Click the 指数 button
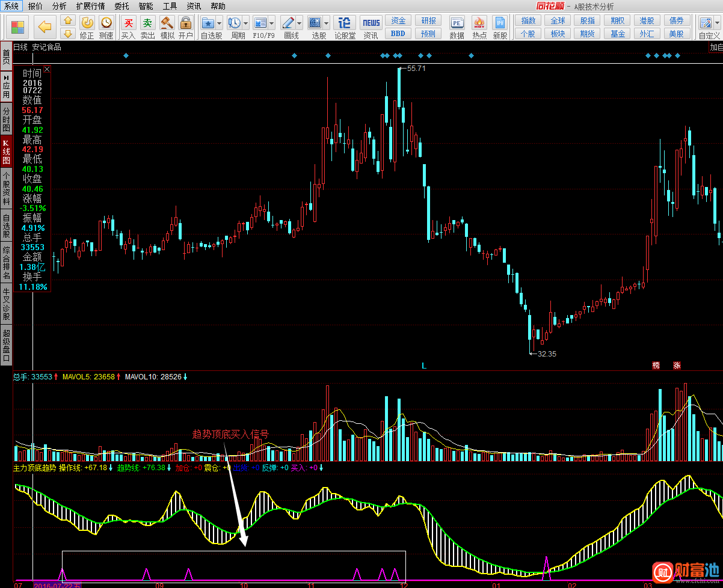The width and height of the screenshot is (723, 588). tap(528, 20)
